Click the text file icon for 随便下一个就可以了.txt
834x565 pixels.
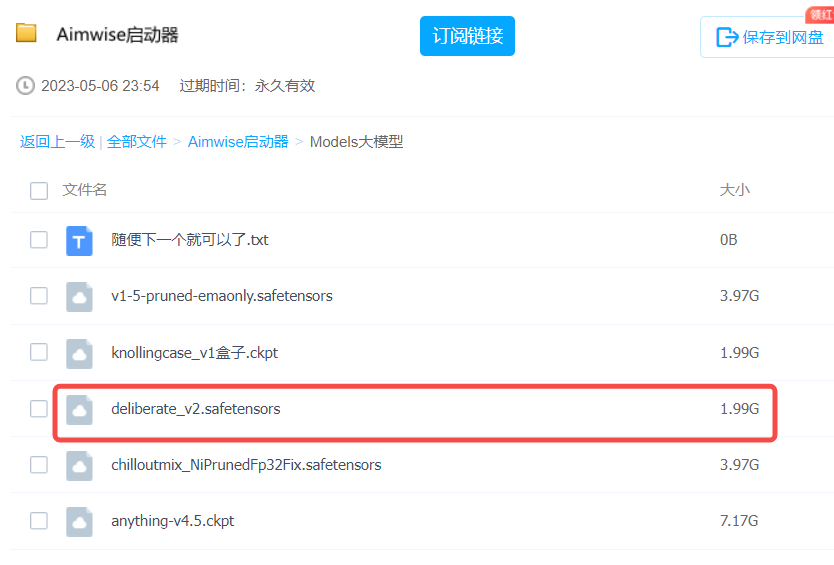[79, 240]
